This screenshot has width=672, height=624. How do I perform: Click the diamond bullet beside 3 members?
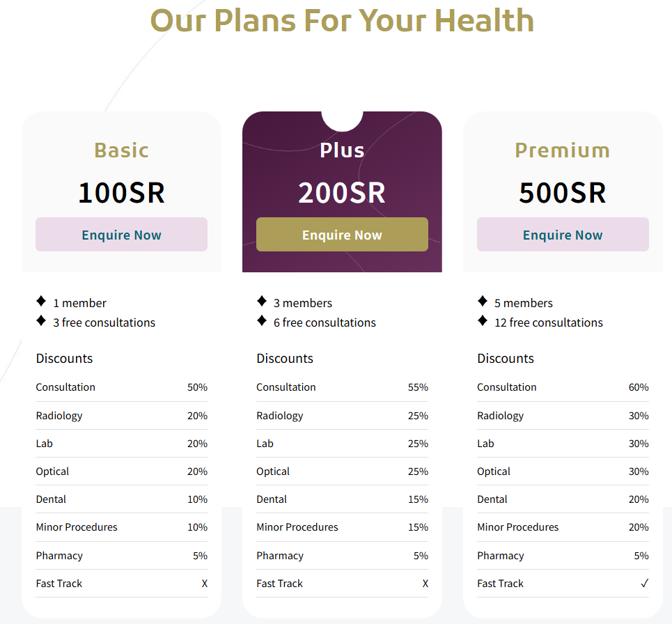(262, 301)
